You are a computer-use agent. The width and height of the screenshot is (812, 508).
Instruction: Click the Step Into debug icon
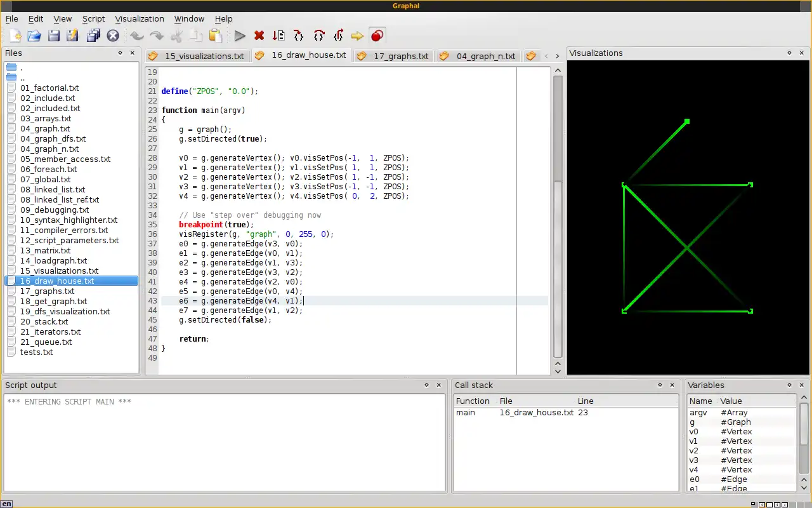pyautogui.click(x=298, y=36)
